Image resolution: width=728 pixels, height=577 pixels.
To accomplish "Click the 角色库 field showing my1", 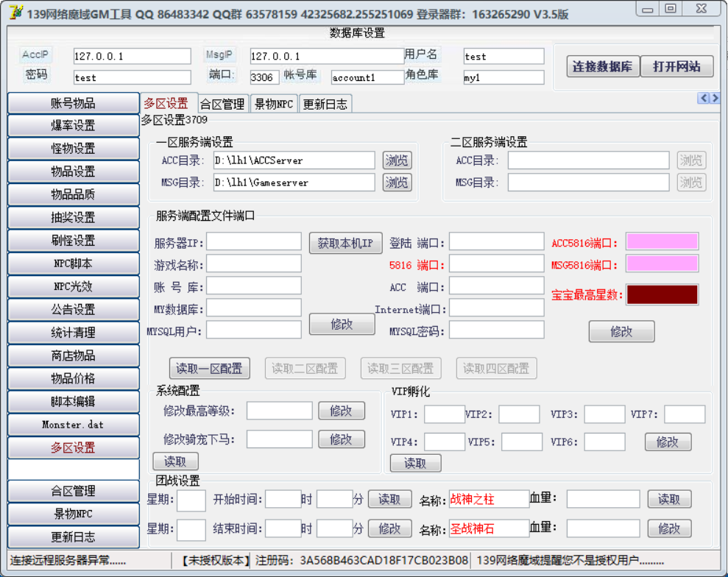I will 503,77.
